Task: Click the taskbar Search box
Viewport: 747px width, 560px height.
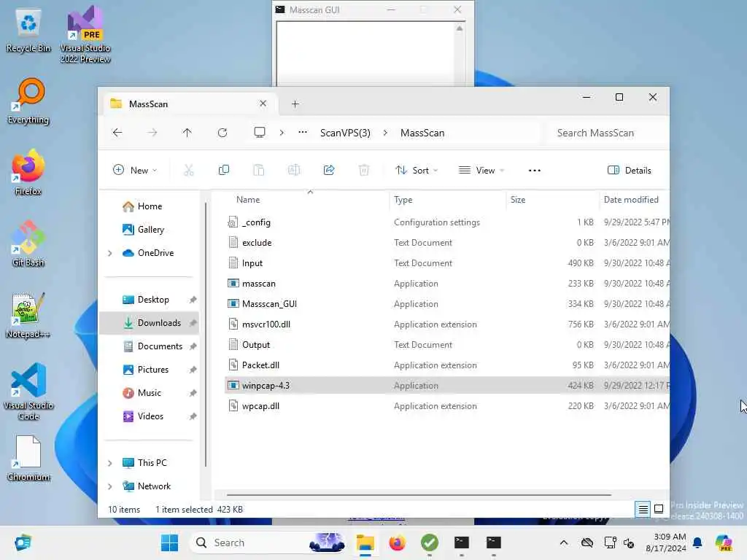Action: tap(268, 542)
